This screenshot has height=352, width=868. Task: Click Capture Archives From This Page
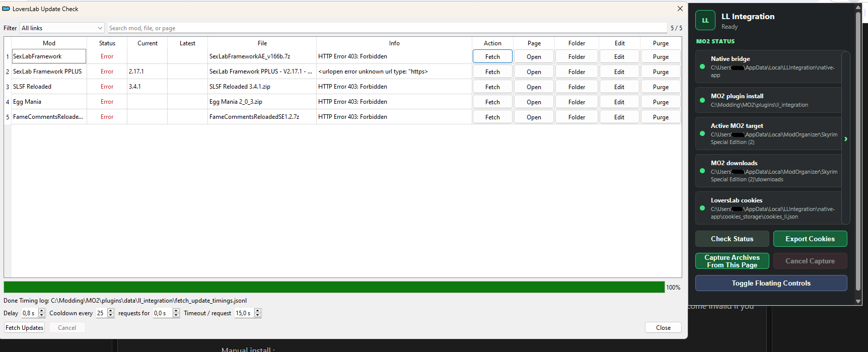pos(732,261)
